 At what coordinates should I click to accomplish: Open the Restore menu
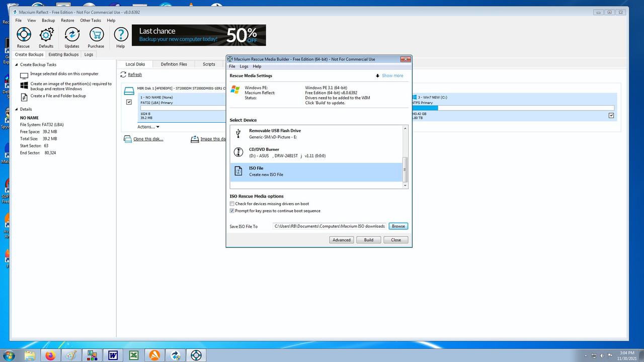pos(67,21)
